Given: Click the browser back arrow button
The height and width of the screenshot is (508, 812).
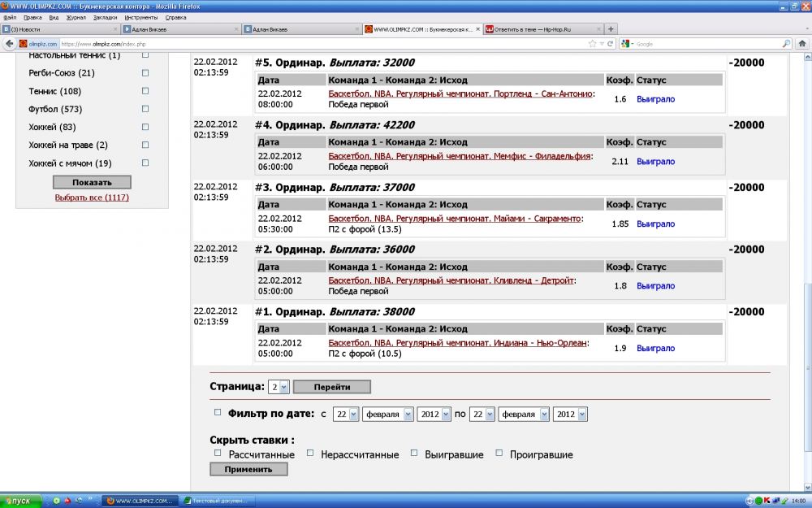Looking at the screenshot, I should (9, 44).
